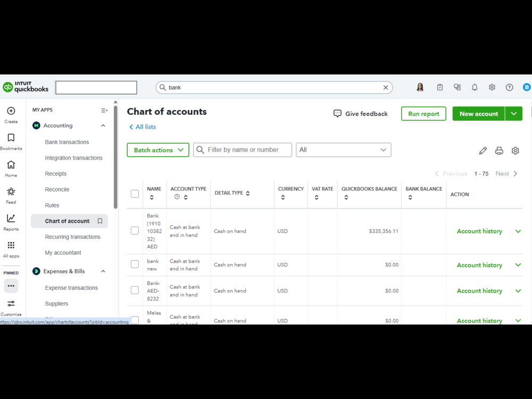532x399 pixels.
Task: Open the help question mark icon
Action: tap(509, 87)
